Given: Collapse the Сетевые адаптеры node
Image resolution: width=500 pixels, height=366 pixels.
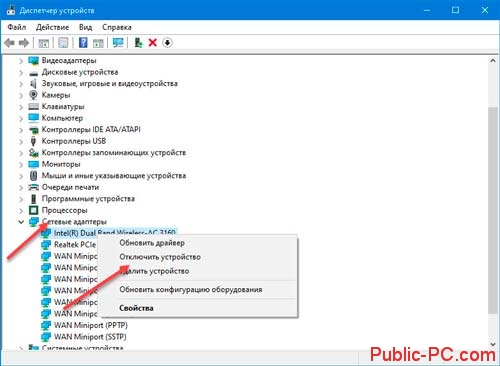Looking at the screenshot, I should [x=21, y=222].
